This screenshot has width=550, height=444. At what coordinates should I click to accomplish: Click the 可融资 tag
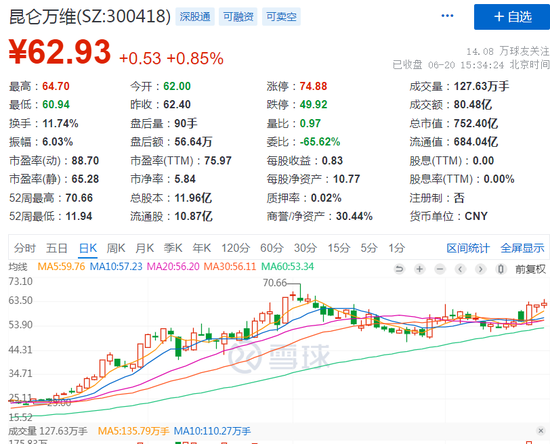point(238,16)
